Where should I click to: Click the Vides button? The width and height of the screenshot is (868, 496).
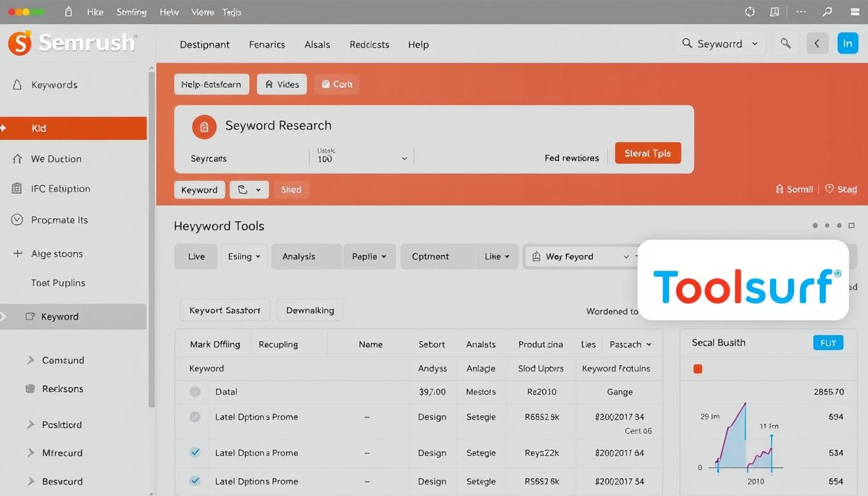tap(282, 84)
